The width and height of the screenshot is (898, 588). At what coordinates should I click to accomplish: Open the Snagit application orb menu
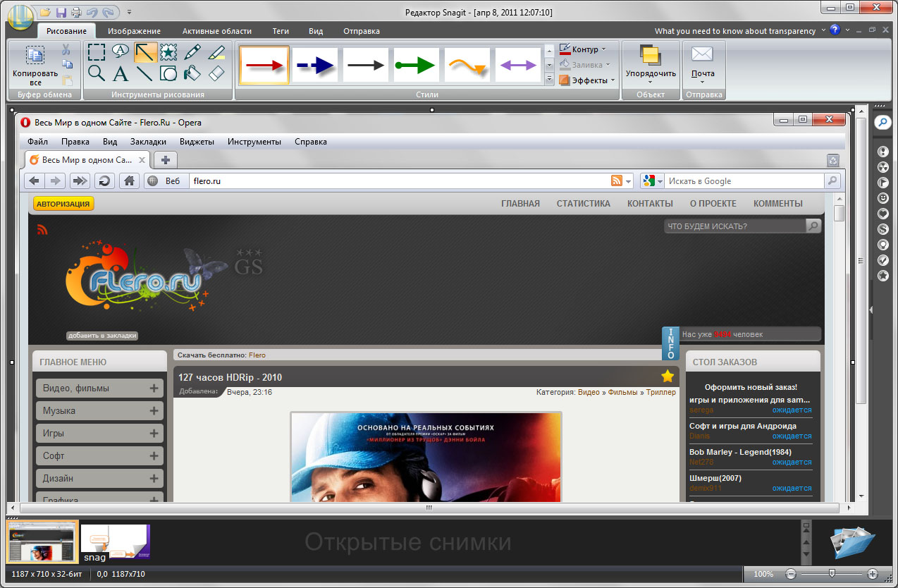pyautogui.click(x=20, y=18)
